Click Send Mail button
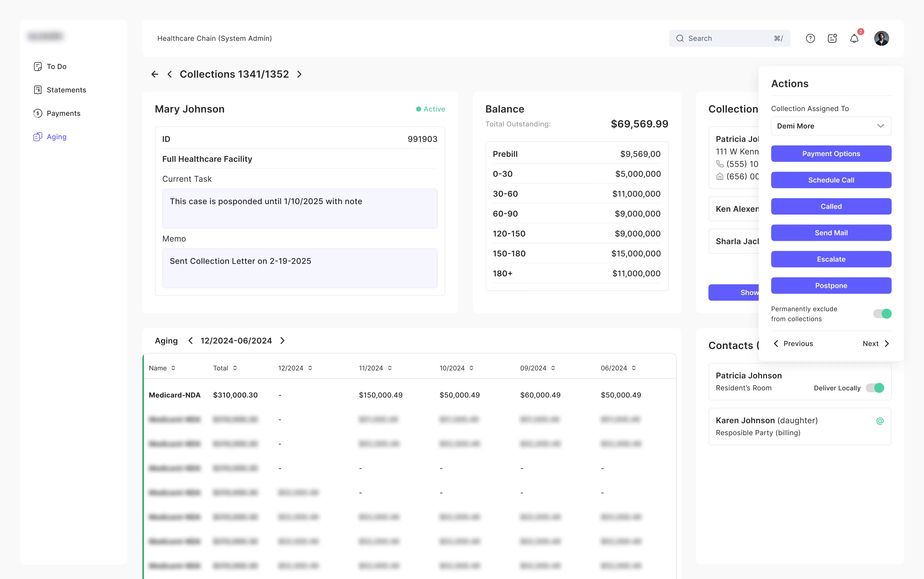 [831, 233]
